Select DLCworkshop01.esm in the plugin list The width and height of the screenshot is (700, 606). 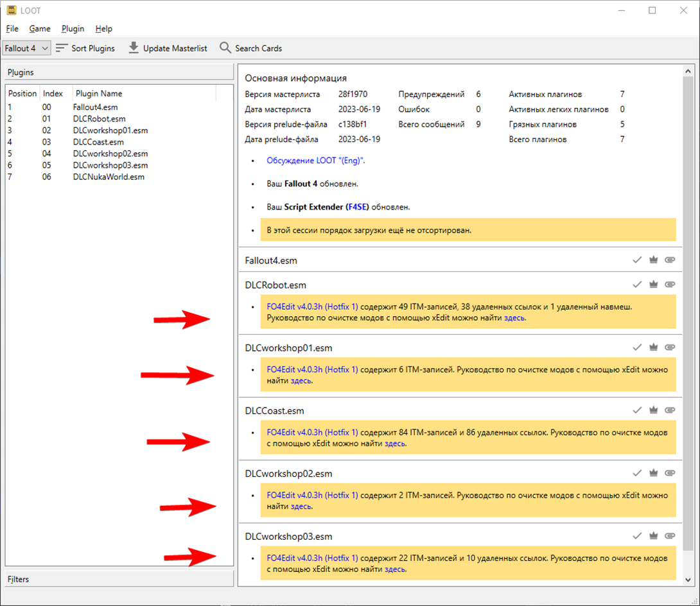click(110, 130)
